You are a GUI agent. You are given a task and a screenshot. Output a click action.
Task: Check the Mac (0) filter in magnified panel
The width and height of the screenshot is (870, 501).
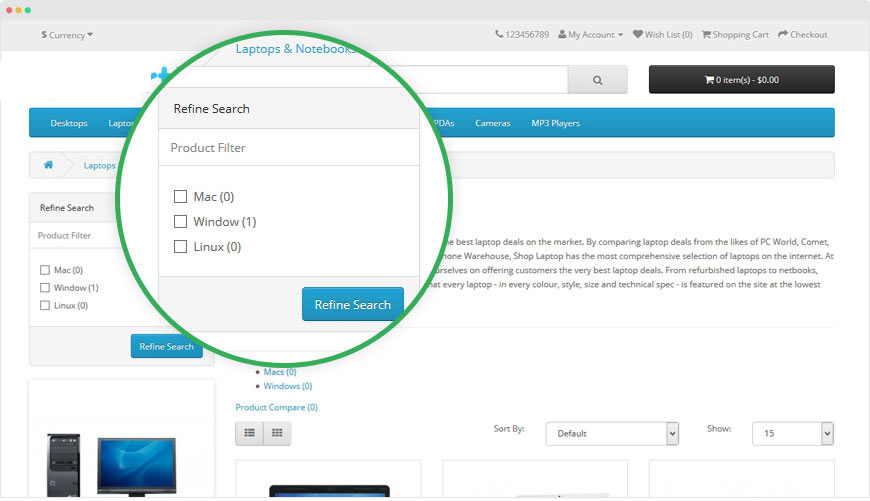(181, 197)
